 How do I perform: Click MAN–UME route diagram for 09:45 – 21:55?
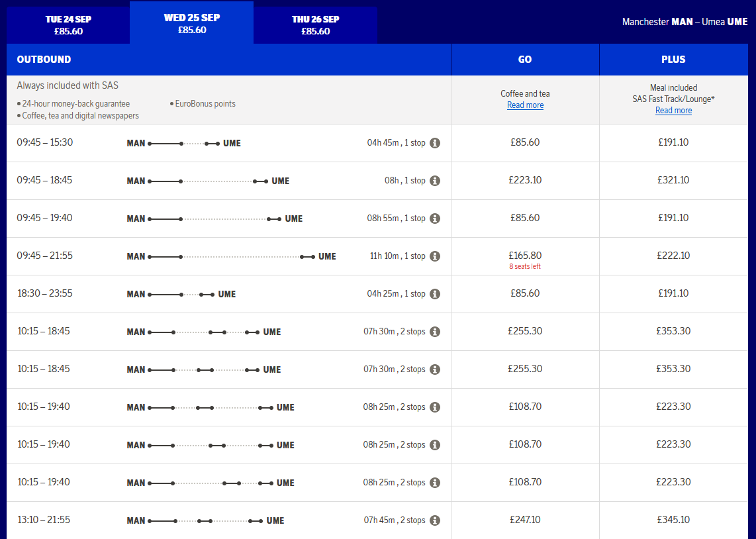coord(232,256)
